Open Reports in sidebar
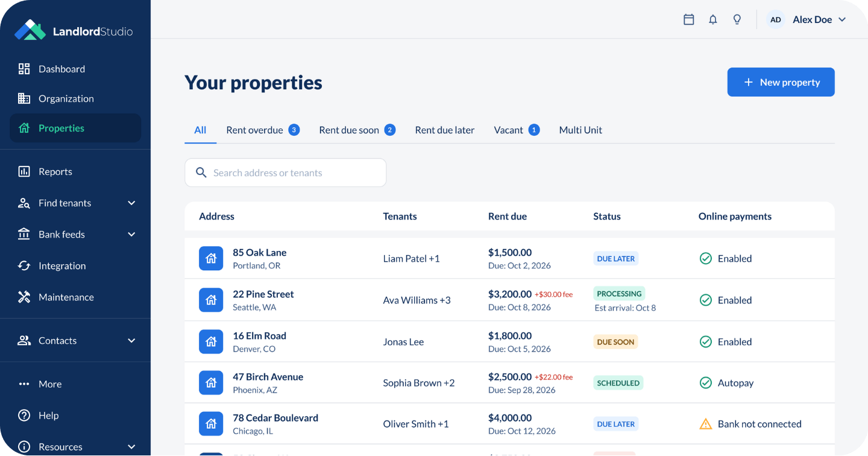This screenshot has height=456, width=868. (75, 171)
